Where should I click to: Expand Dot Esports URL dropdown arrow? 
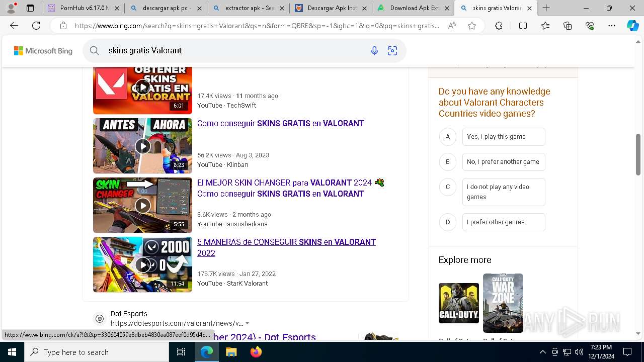248,324
